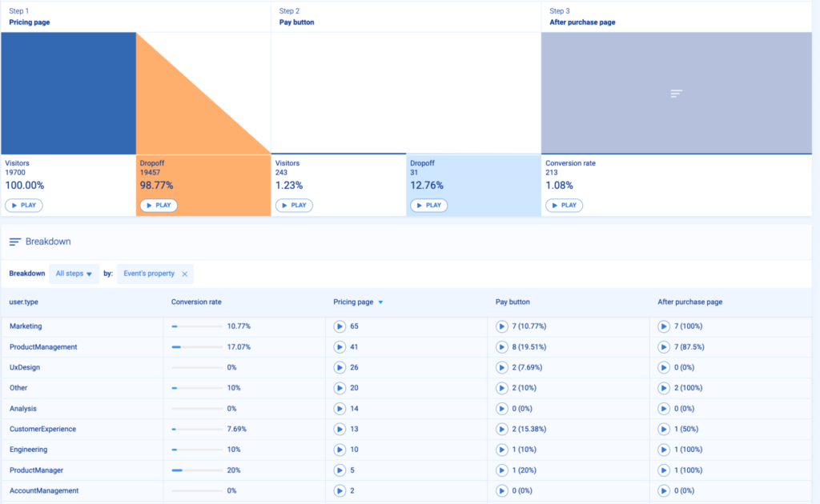The height and width of the screenshot is (504, 820).
Task: Click Step 3 After purchase page heading
Action: tap(582, 22)
